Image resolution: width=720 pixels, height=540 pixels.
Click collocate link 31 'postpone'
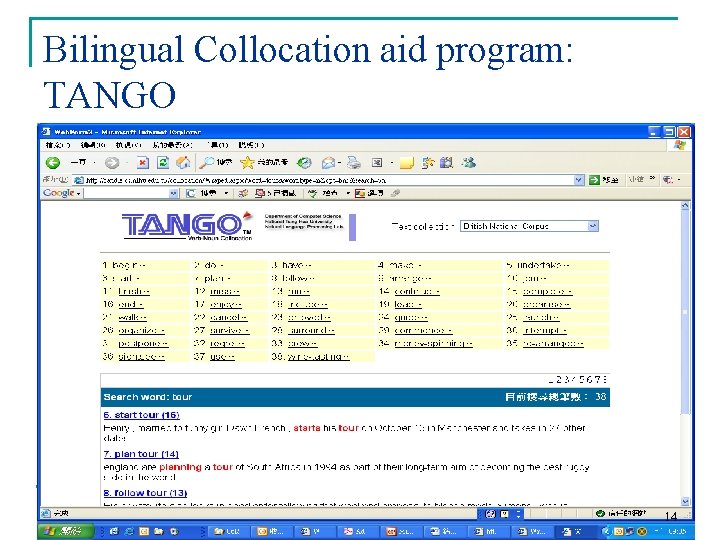tap(143, 343)
